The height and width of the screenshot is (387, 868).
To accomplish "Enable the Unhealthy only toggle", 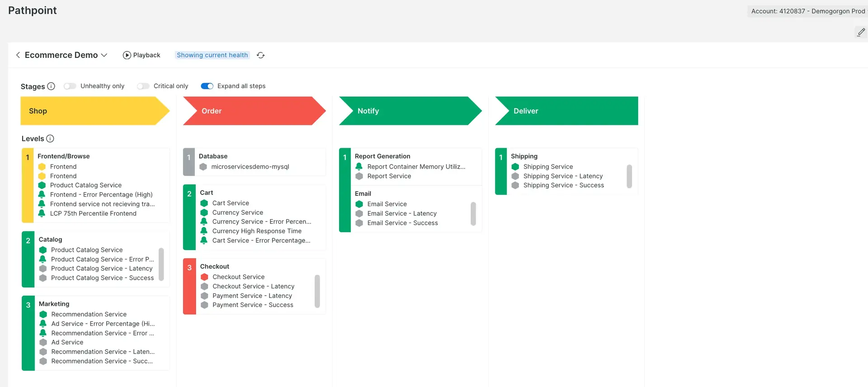I will pos(70,86).
